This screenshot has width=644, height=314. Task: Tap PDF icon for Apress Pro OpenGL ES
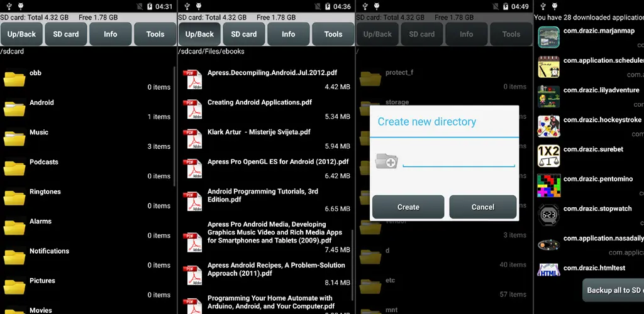click(192, 168)
